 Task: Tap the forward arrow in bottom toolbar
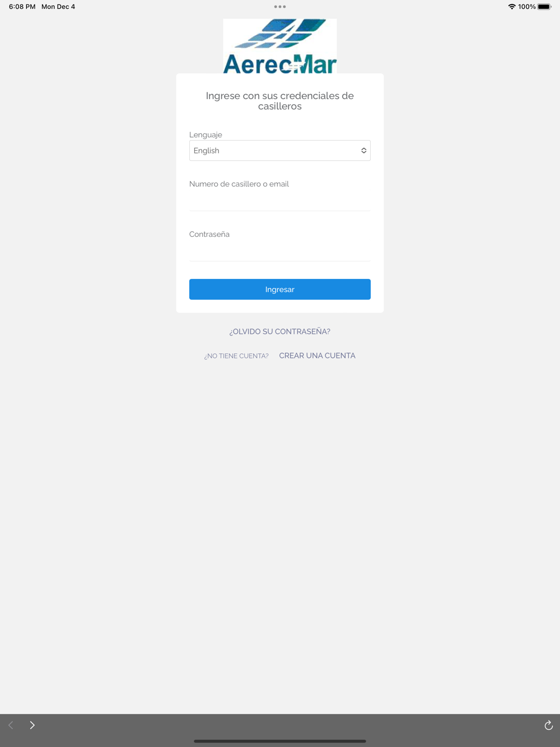[x=32, y=725]
